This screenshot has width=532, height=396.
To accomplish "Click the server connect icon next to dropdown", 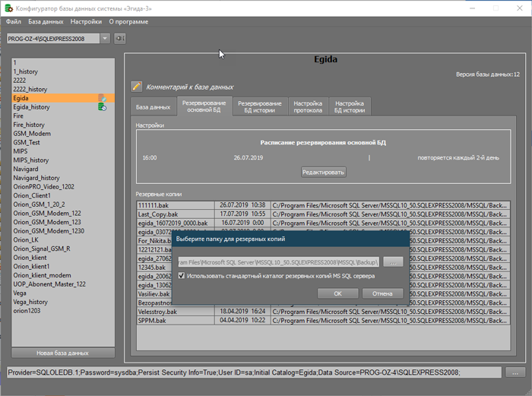I will 120,38.
